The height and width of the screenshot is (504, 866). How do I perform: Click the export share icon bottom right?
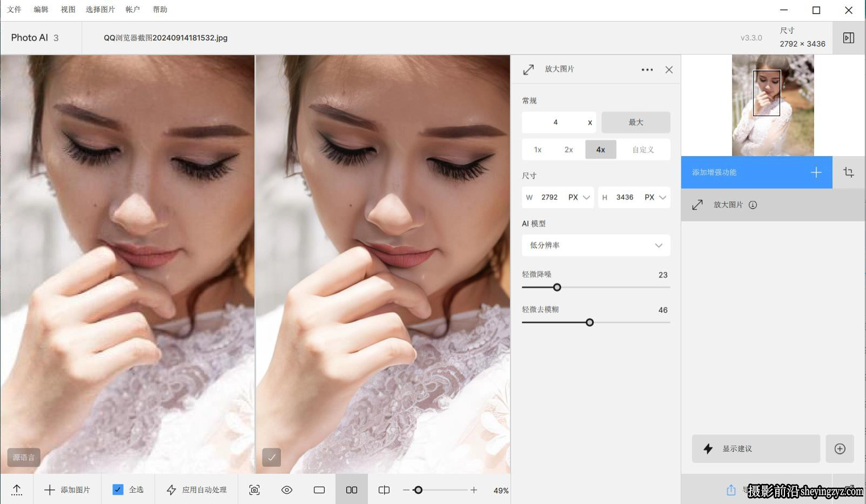(x=731, y=490)
